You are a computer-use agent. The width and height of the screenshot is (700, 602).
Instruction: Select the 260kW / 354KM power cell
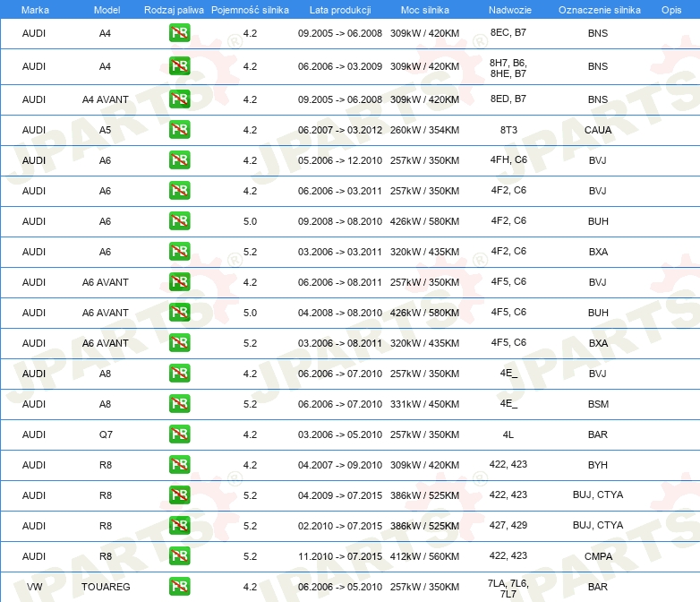pos(424,130)
